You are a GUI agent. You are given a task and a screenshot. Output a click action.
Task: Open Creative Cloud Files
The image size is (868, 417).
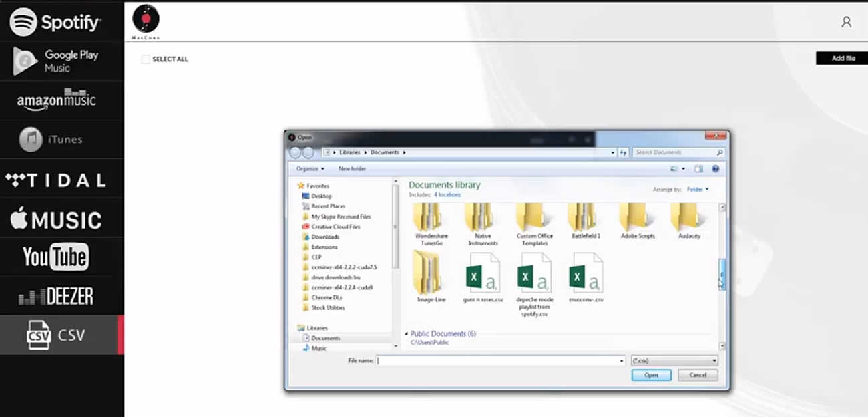pos(331,227)
